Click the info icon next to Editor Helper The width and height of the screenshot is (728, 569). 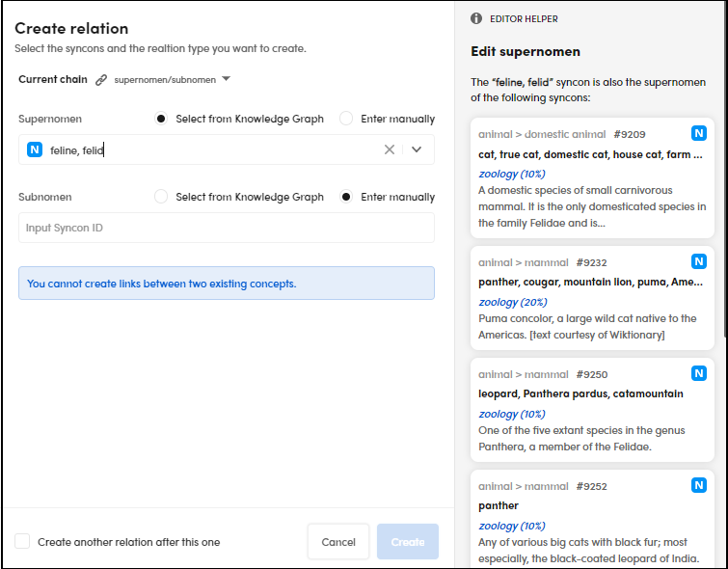(476, 18)
